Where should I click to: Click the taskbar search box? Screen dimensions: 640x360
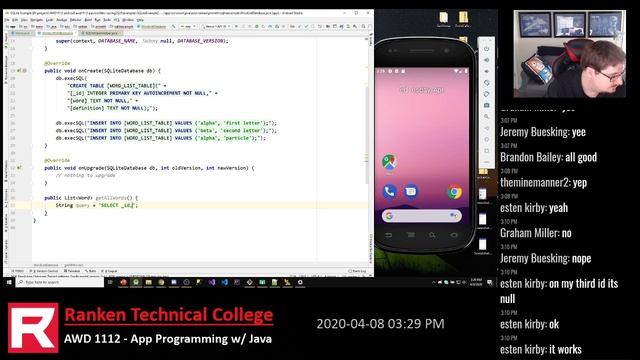60,282
